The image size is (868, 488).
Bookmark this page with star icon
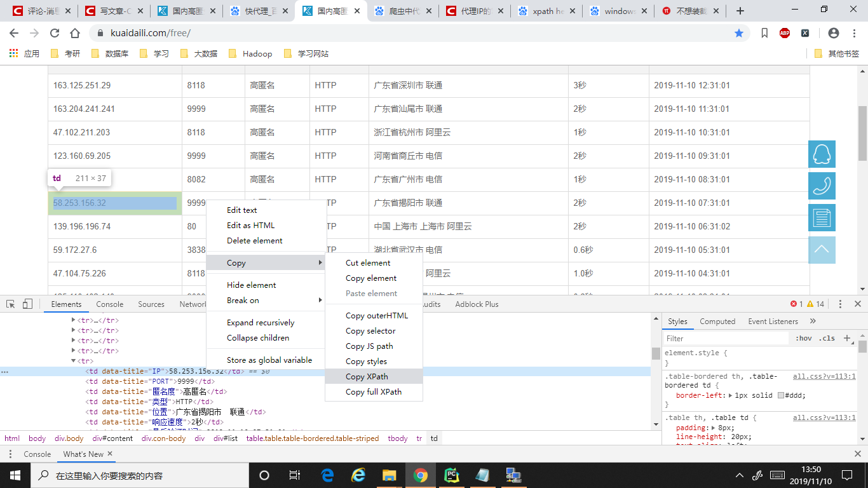pyautogui.click(x=739, y=33)
